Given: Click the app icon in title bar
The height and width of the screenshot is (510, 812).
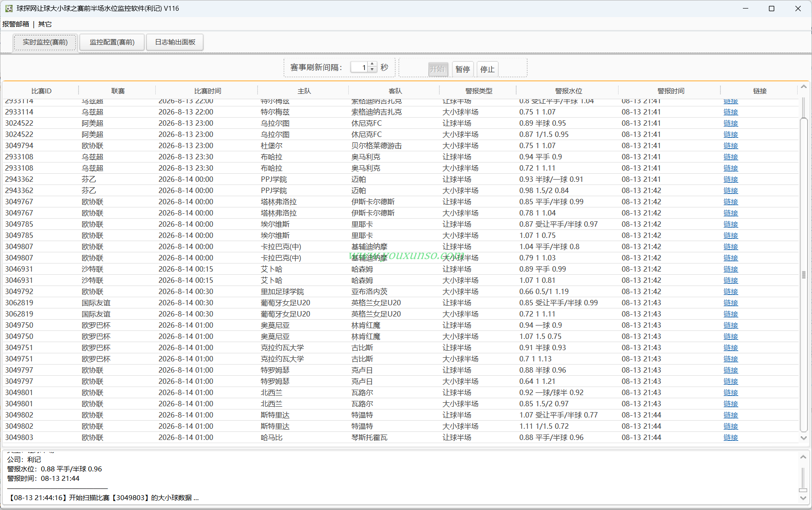Looking at the screenshot, I should coord(9,9).
